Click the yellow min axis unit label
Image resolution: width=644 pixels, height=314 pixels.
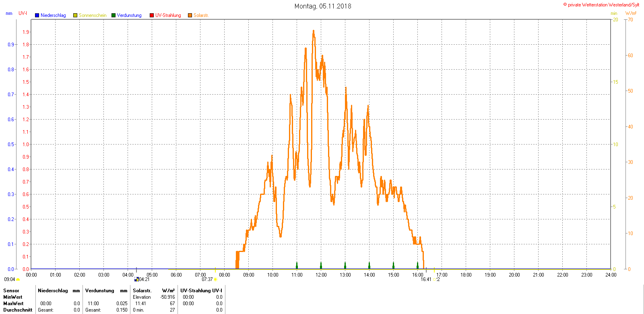pos(614,13)
